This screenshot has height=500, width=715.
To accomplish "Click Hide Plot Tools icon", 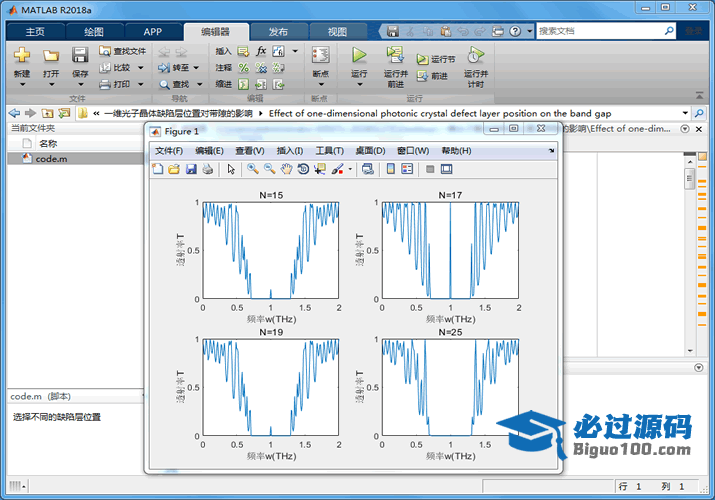I will 430,169.
